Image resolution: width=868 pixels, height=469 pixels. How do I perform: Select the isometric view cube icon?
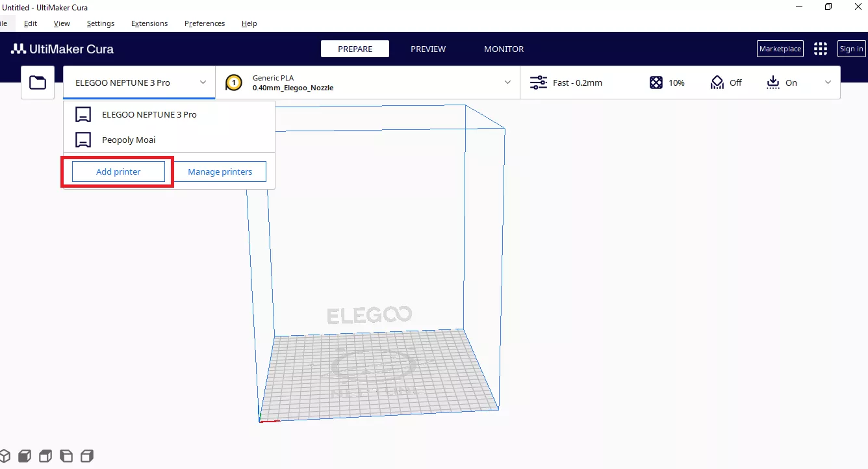[x=6, y=455]
